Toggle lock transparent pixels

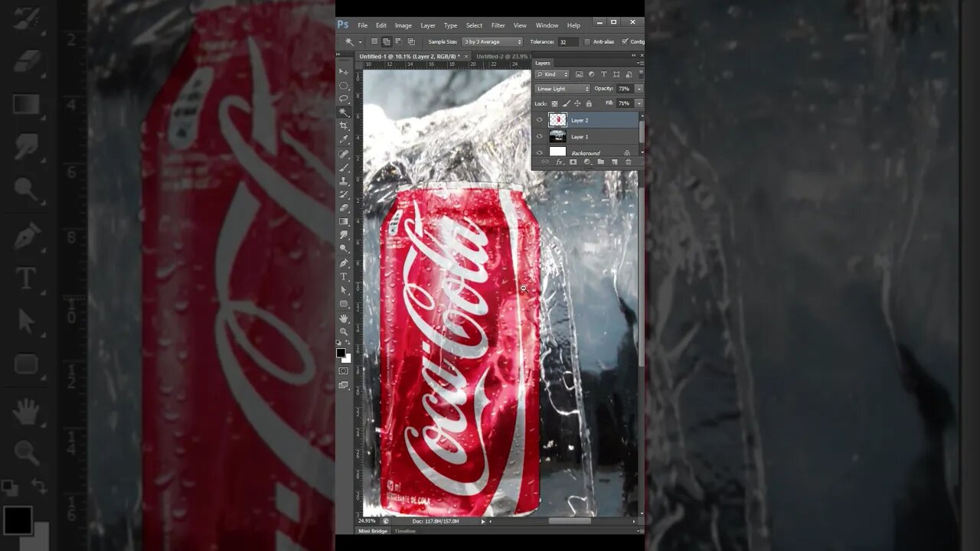554,103
